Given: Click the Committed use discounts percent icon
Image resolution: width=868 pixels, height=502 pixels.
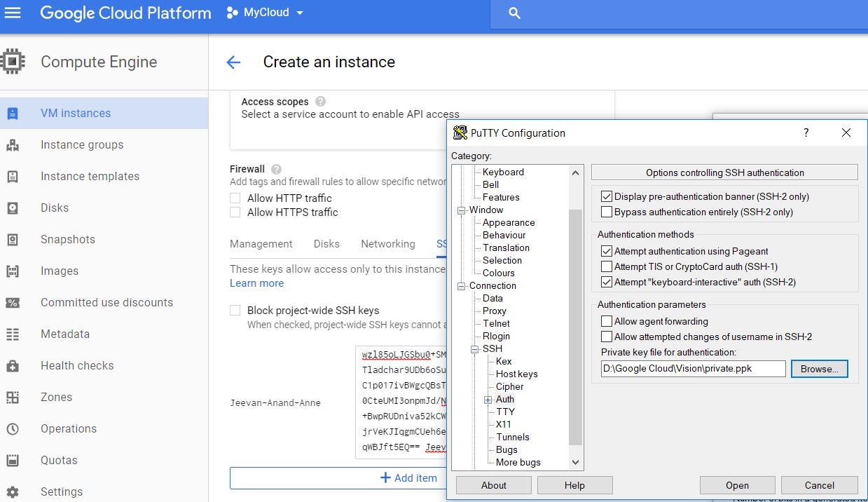Looking at the screenshot, I should 13,303.
